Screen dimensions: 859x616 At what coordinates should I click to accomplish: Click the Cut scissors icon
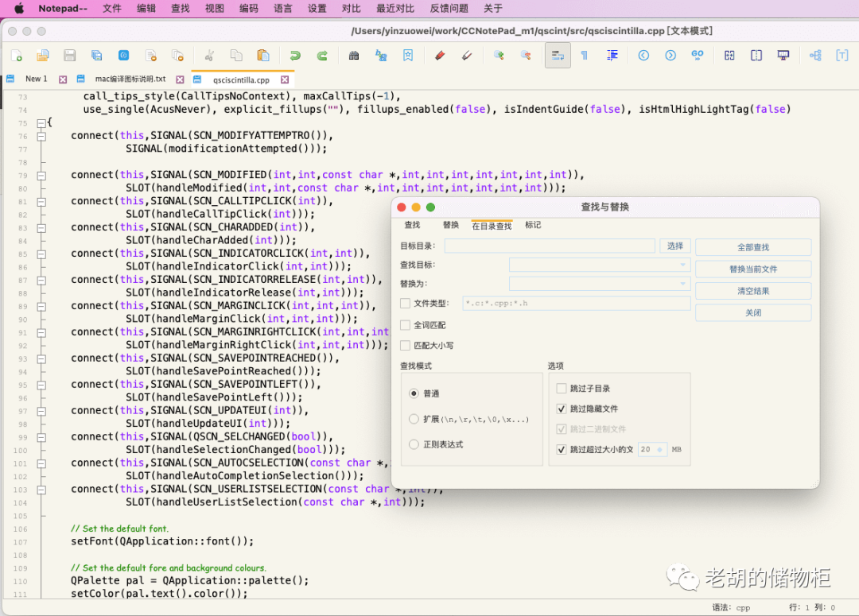209,56
